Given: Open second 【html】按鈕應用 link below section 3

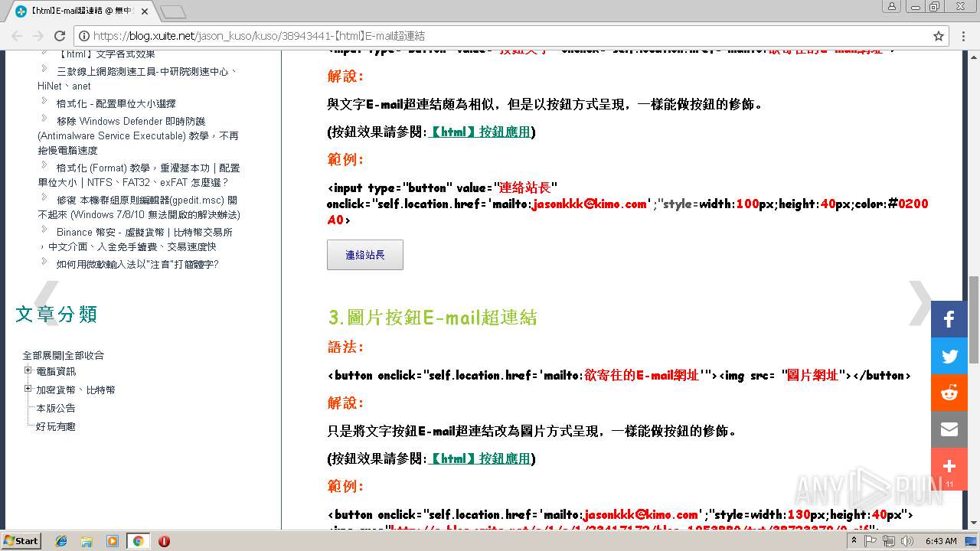Looking at the screenshot, I should (479, 458).
